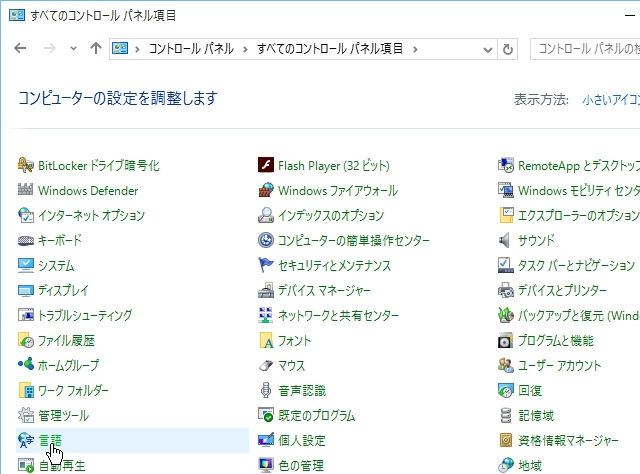Go up one folder level

click(x=96, y=49)
